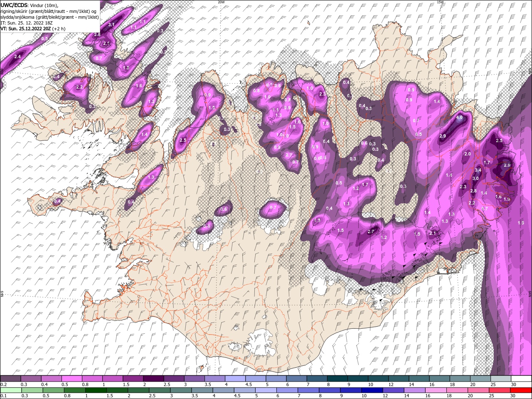Click the violet rain swatch starting at 14
The width and height of the screenshot is (532, 399).
click(414, 390)
